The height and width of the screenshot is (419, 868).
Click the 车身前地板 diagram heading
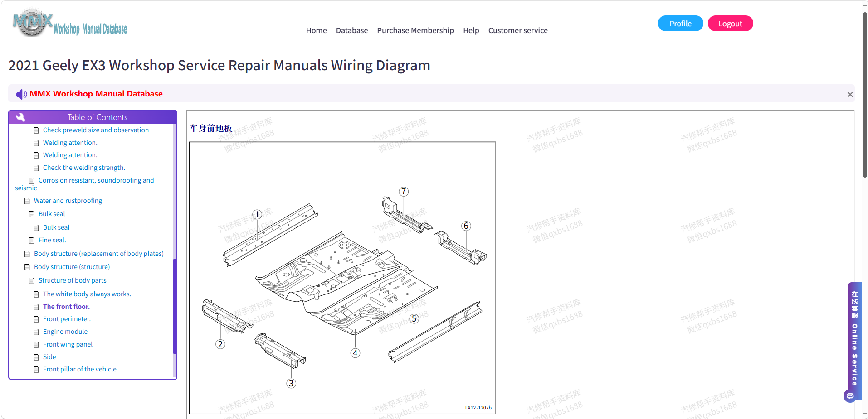pyautogui.click(x=211, y=129)
